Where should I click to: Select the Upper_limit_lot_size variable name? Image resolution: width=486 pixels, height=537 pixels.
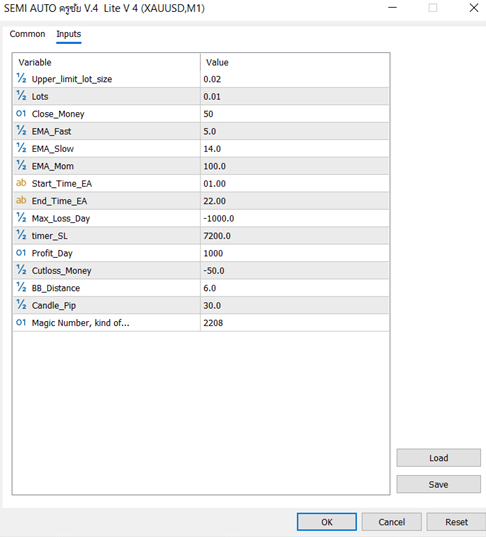pyautogui.click(x=72, y=79)
